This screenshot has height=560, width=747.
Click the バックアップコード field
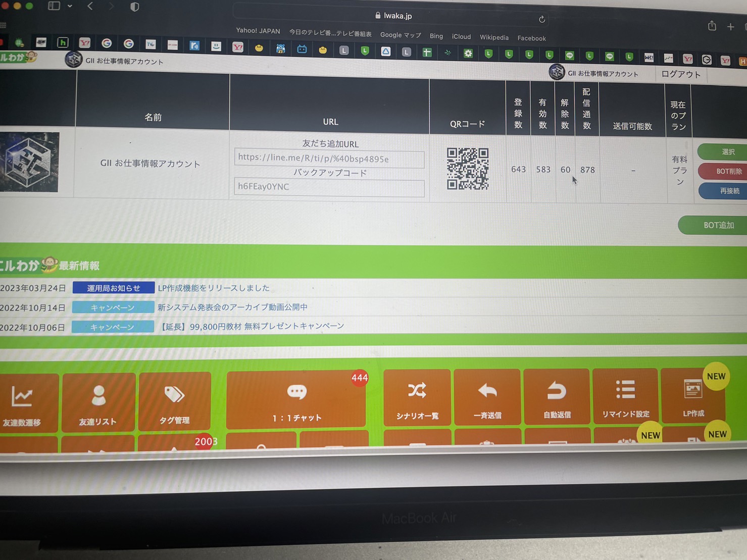pos(329,187)
